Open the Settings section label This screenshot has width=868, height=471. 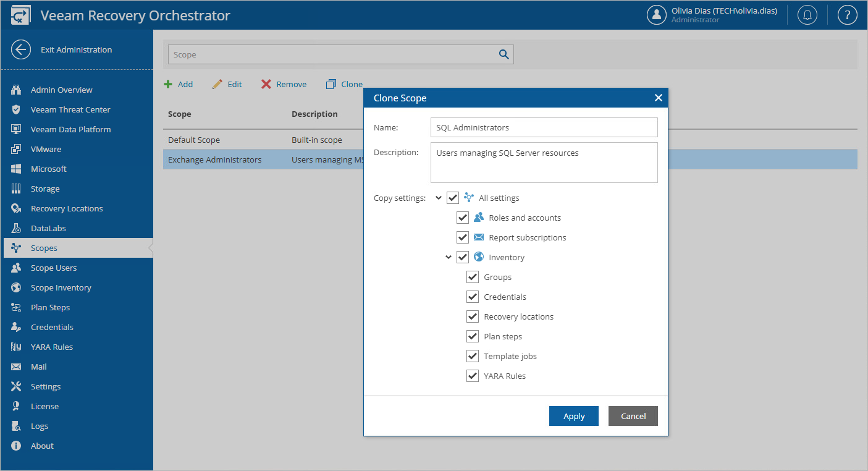46,386
